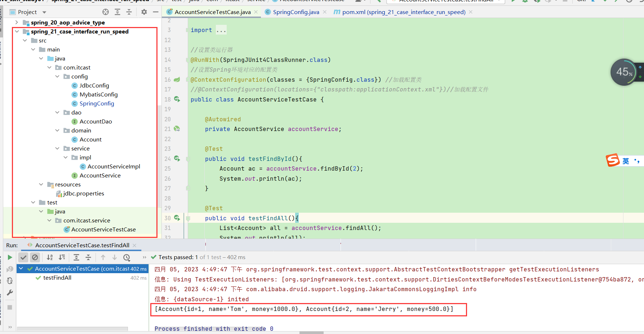Close the AccountServiceTestCase.java tab

pyautogui.click(x=256, y=12)
